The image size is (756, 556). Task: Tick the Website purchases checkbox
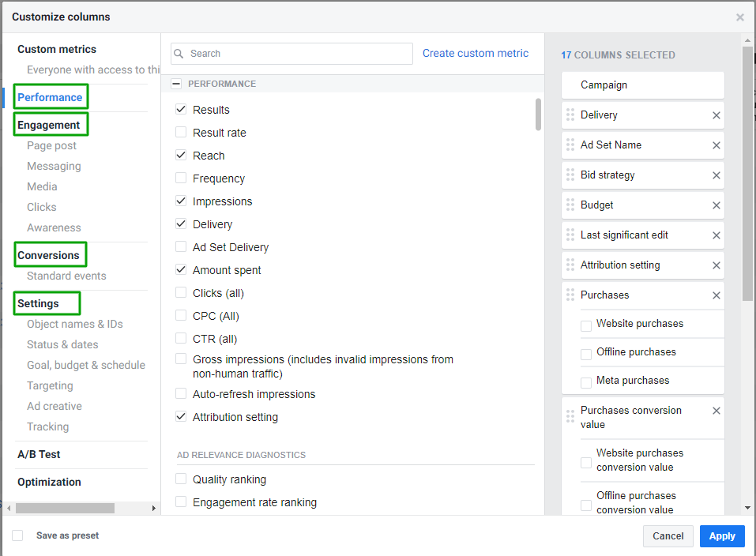click(586, 325)
